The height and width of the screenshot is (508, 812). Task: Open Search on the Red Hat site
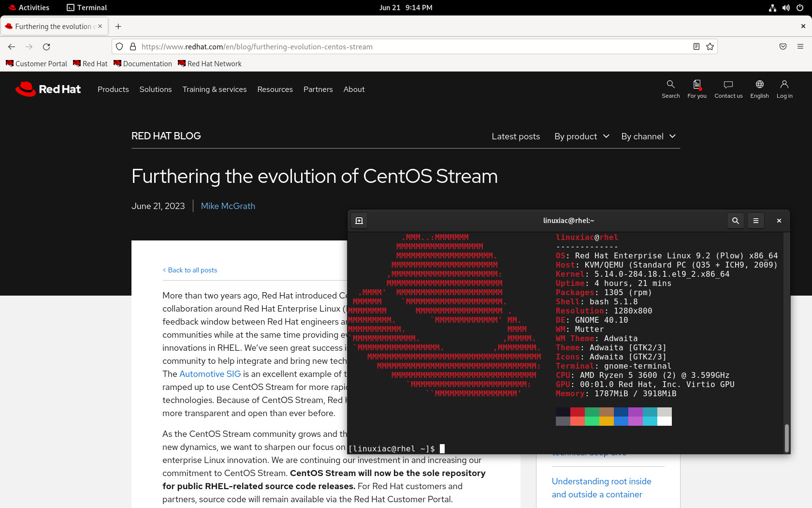[670, 90]
